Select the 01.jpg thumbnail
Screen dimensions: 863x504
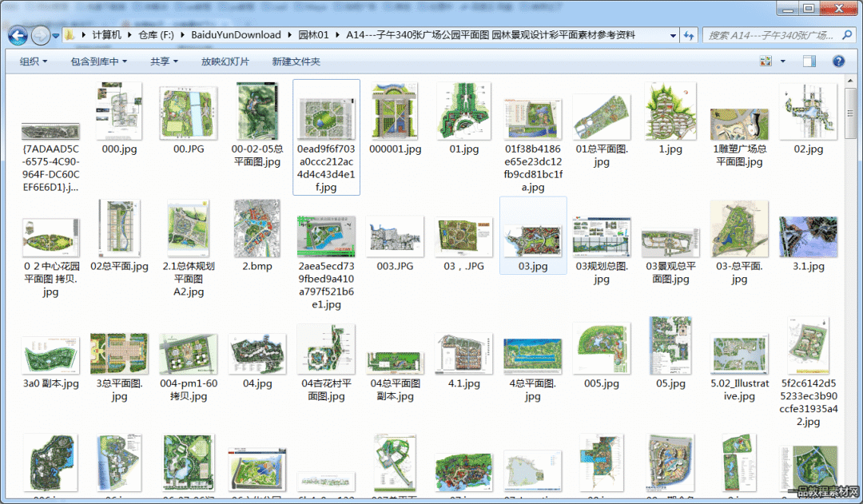click(x=463, y=111)
